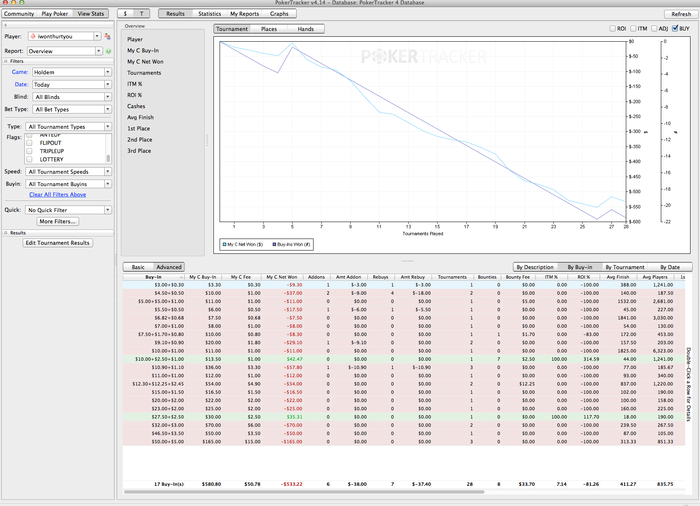The width and height of the screenshot is (700, 506).
Task: Click the My C Net Won legend swatch
Action: point(225,244)
